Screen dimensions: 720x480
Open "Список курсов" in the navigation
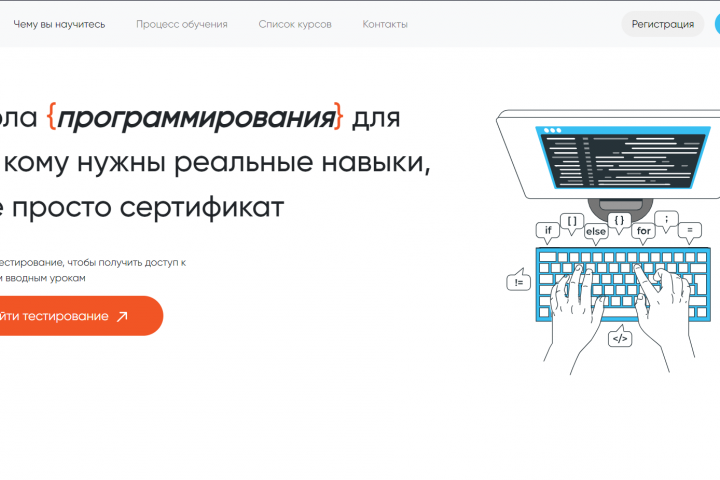pyautogui.click(x=295, y=24)
